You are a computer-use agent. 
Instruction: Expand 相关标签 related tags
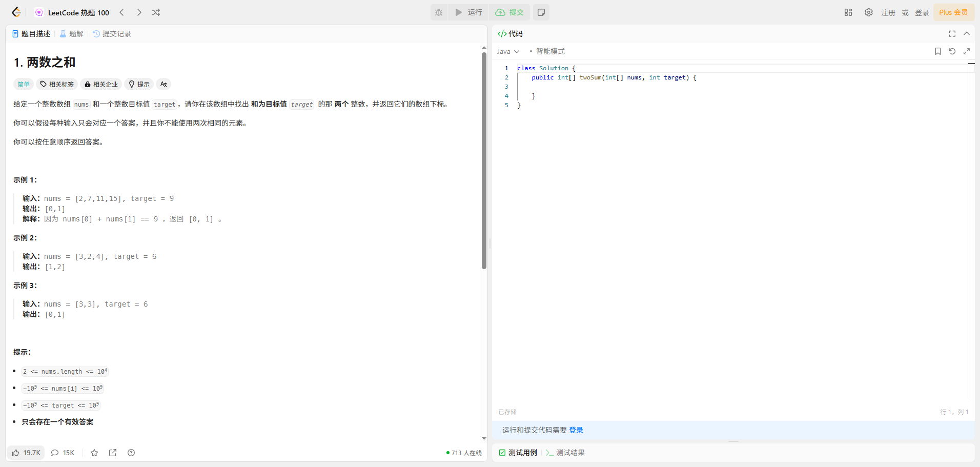(x=57, y=84)
